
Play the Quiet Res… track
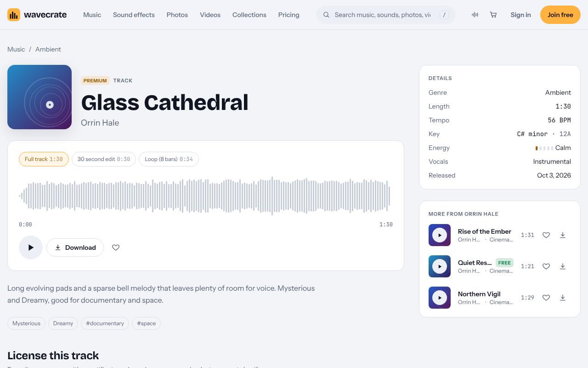click(x=440, y=266)
